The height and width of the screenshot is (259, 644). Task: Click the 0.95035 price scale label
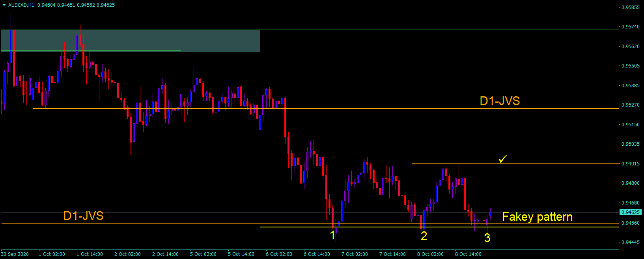tap(631, 144)
